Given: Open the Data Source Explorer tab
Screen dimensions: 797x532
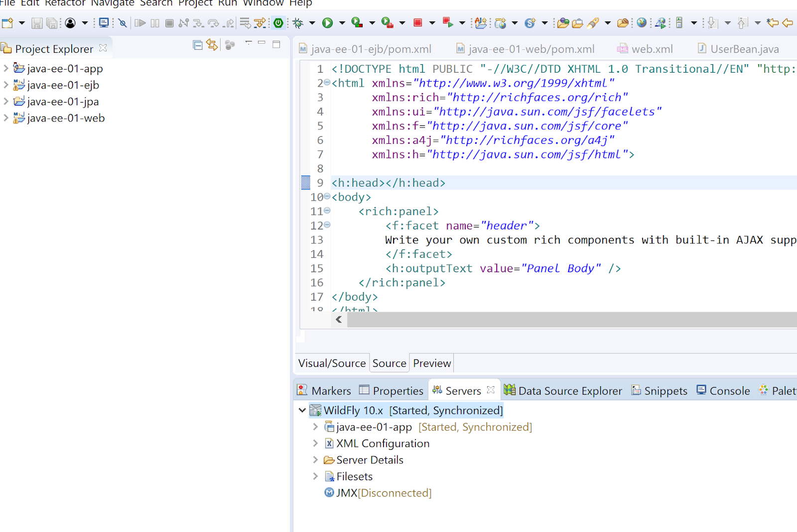Looking at the screenshot, I should click(x=563, y=391).
